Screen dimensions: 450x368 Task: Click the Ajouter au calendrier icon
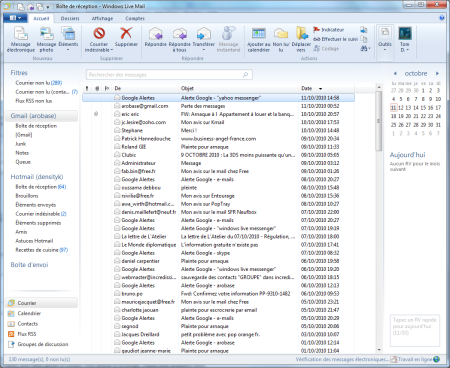[259, 34]
